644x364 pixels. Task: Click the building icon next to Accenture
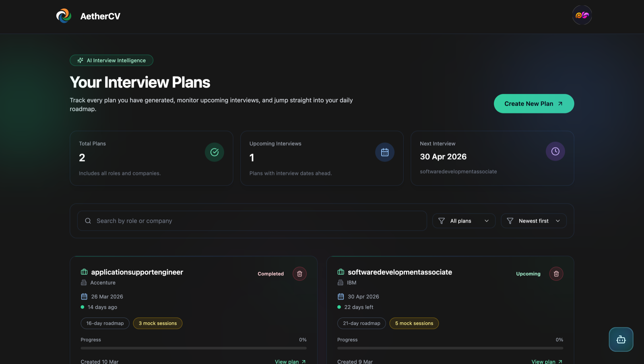[84, 283]
